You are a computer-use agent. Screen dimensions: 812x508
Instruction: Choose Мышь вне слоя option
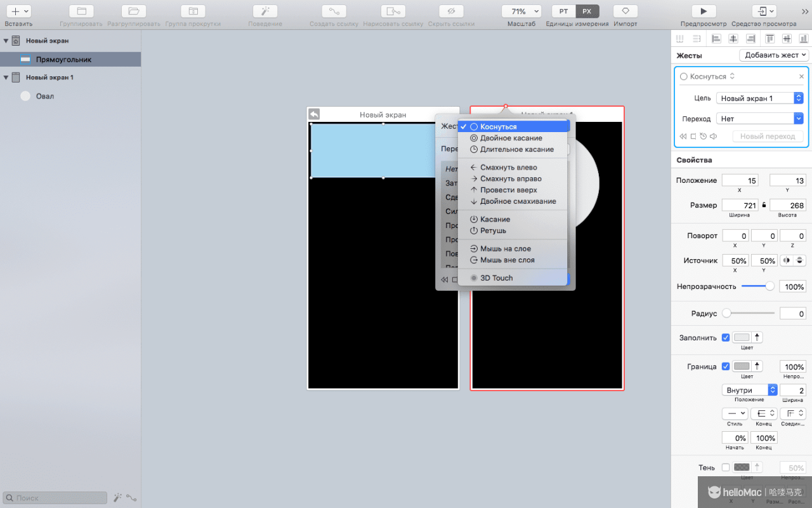[513, 260]
